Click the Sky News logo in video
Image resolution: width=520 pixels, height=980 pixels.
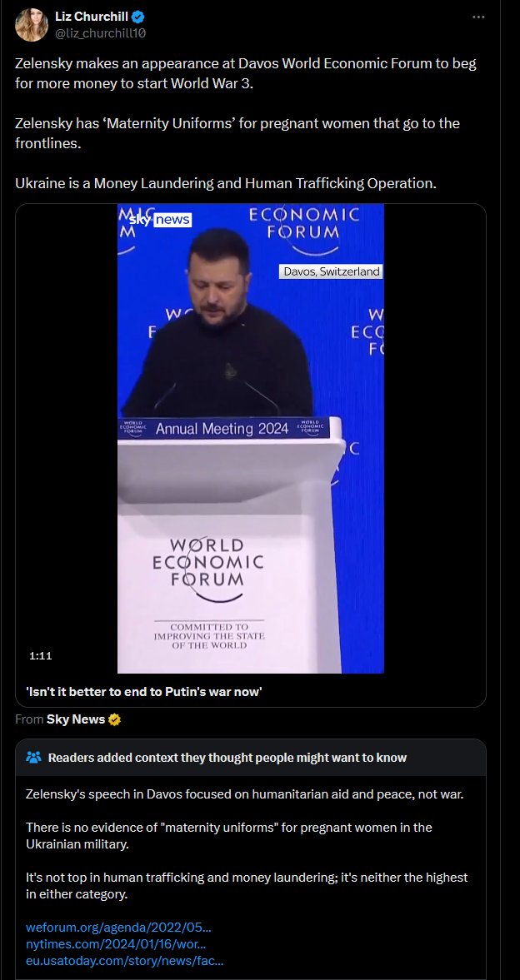click(160, 219)
